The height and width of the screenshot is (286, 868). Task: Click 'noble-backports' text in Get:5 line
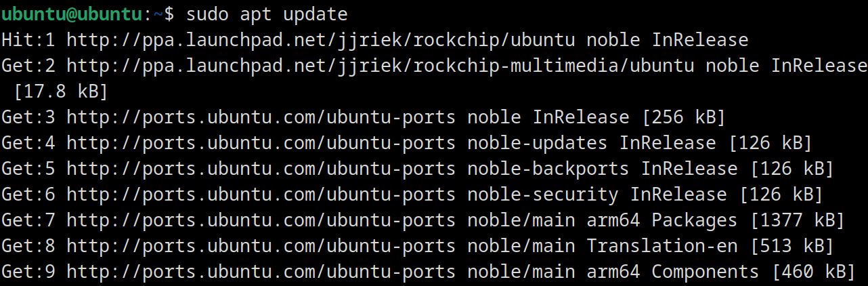point(548,169)
